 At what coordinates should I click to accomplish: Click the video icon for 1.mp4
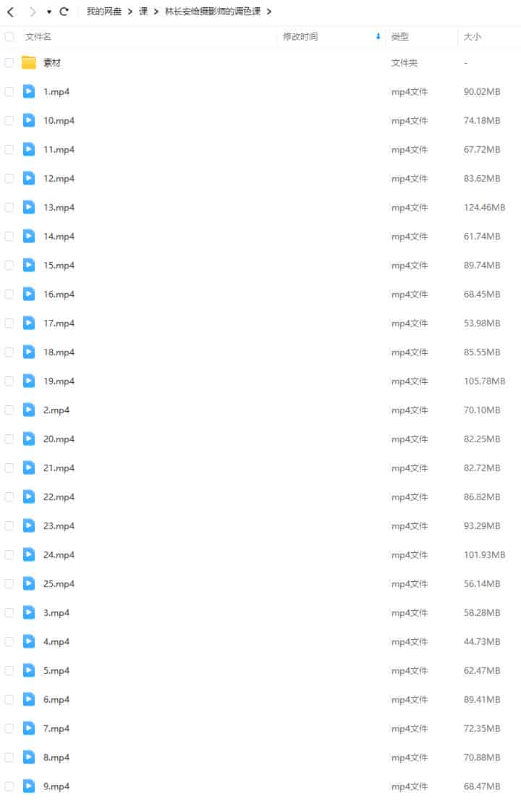(29, 92)
